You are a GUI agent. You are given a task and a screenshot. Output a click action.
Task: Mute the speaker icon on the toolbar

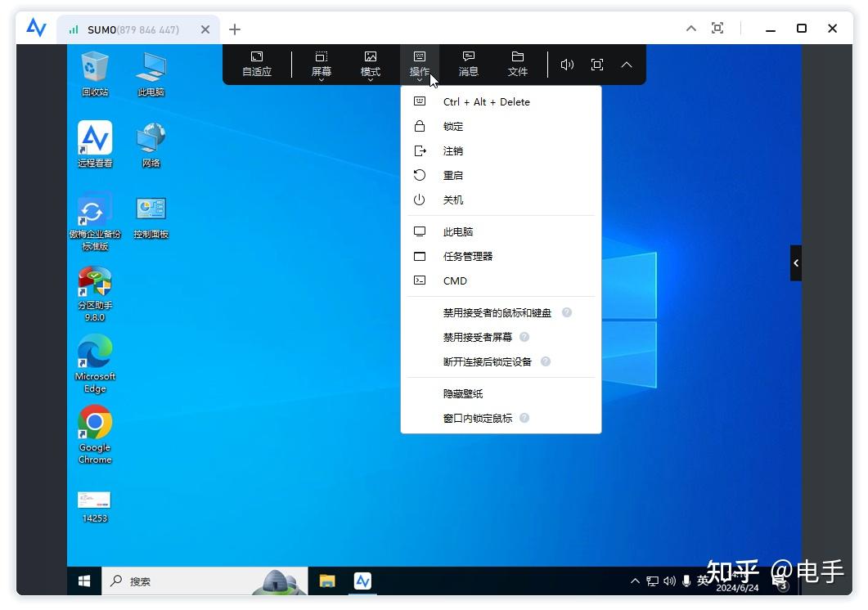click(x=567, y=64)
